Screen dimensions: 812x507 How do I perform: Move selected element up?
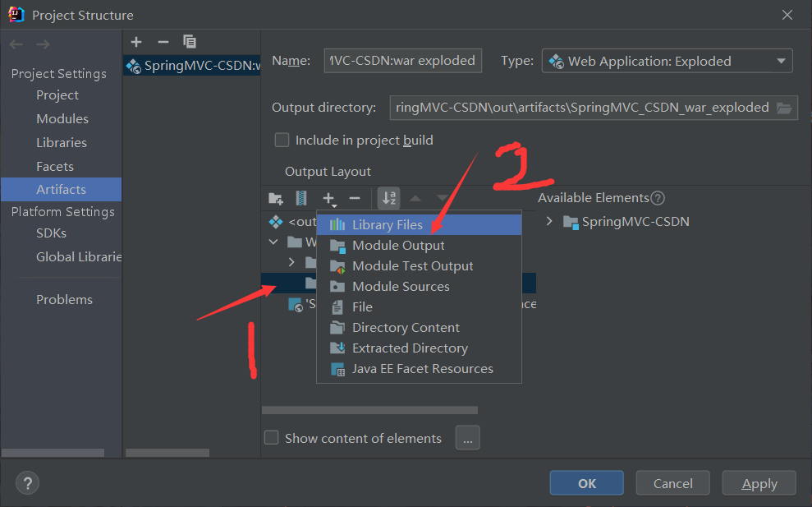[x=415, y=198]
